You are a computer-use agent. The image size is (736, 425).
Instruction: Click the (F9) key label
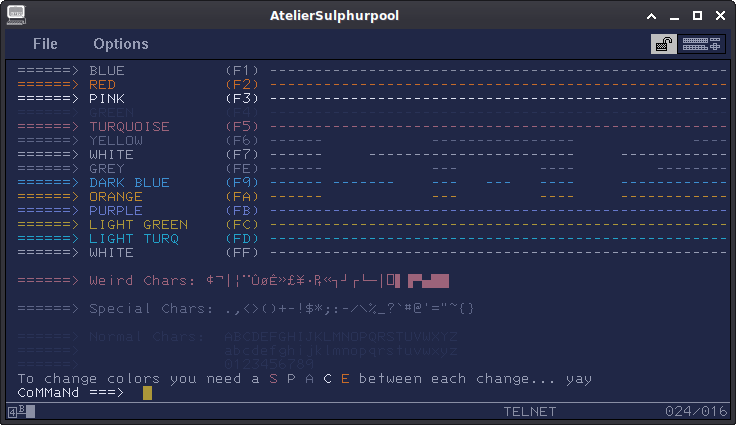click(x=242, y=183)
